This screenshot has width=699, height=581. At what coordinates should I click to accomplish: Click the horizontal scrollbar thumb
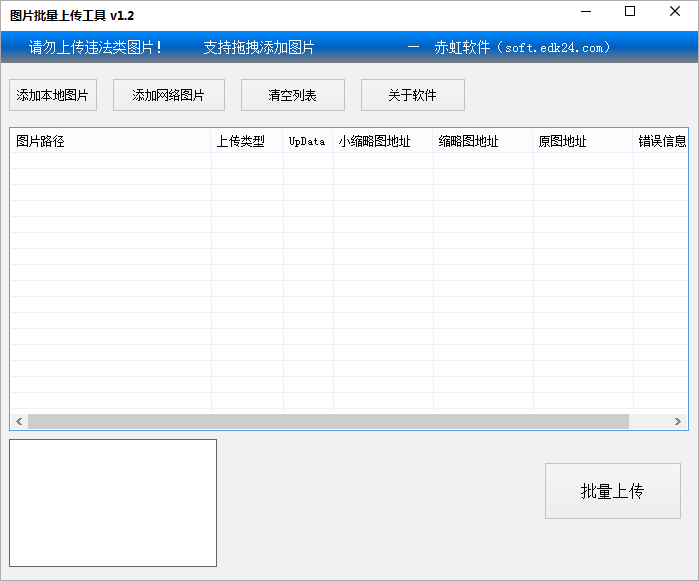point(328,422)
